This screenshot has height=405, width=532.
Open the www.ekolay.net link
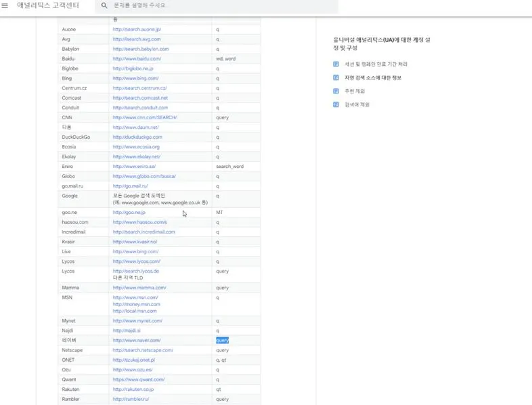[137, 157]
